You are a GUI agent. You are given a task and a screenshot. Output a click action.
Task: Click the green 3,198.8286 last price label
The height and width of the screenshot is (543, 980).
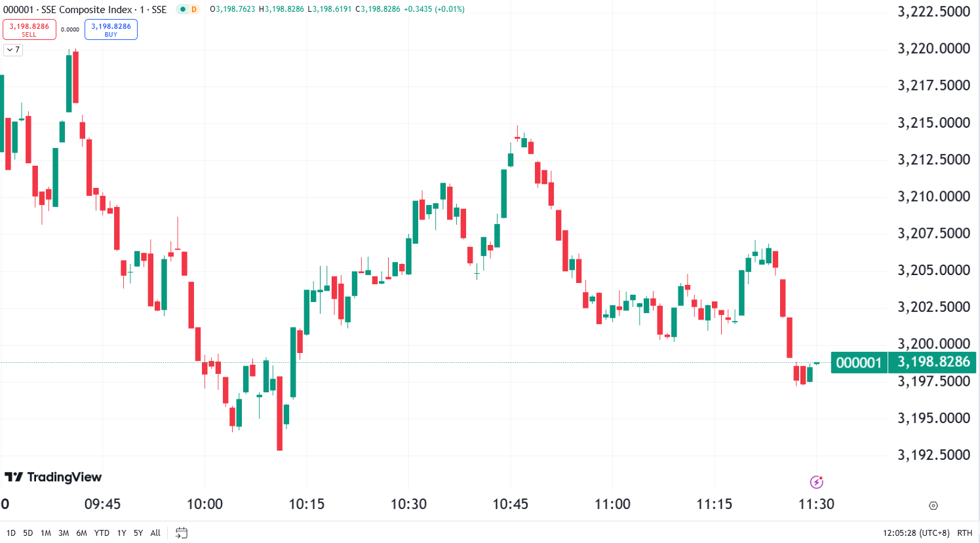[x=933, y=362]
